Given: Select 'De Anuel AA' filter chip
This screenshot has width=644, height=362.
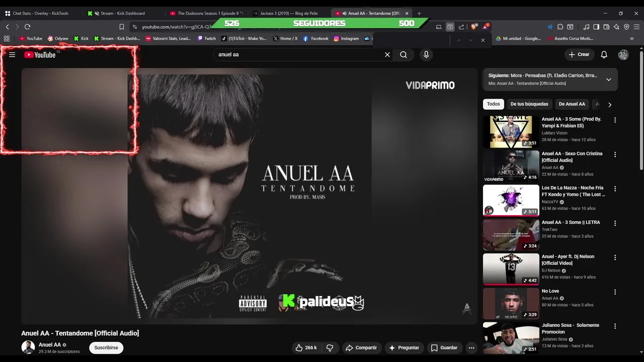Looking at the screenshot, I should coord(572,104).
